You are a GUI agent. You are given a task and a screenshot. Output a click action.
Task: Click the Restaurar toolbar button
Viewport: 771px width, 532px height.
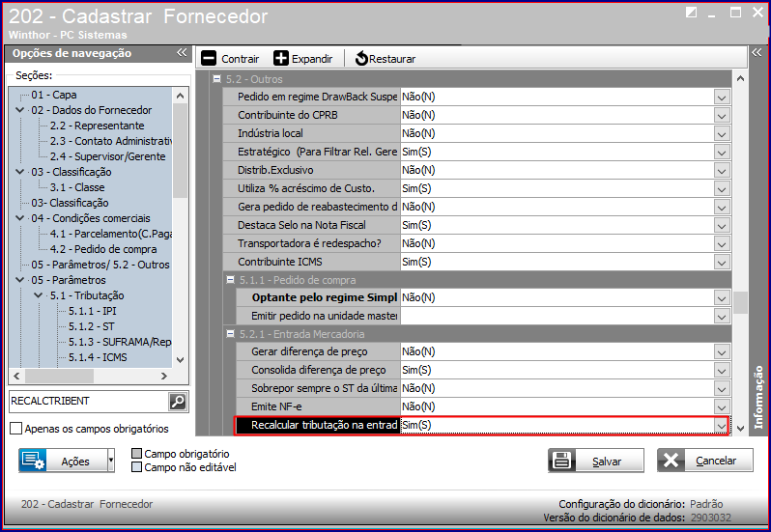[x=385, y=59]
